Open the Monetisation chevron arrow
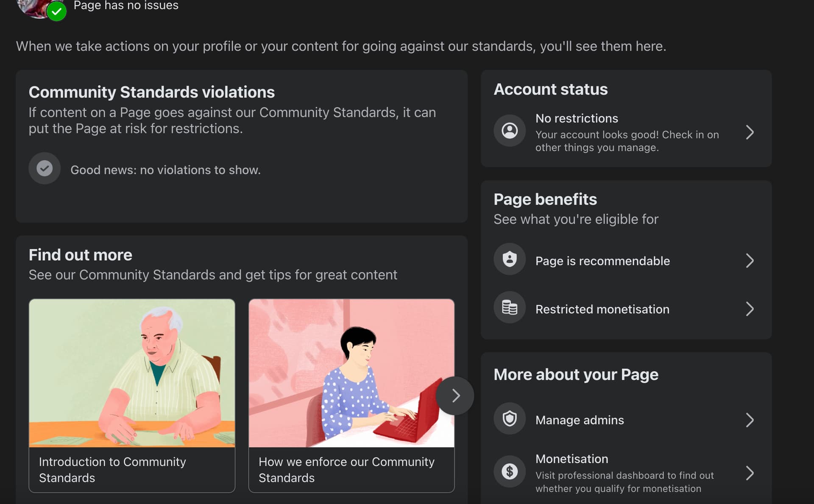This screenshot has height=504, width=814. [750, 473]
